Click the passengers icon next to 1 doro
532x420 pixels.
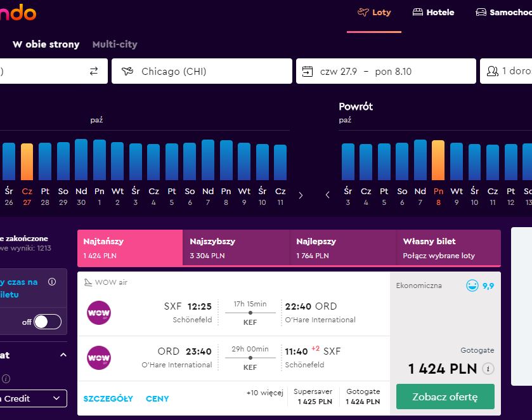[x=492, y=71]
